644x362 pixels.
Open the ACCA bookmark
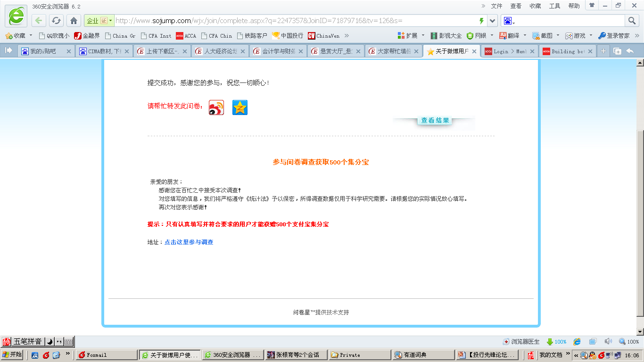186,36
